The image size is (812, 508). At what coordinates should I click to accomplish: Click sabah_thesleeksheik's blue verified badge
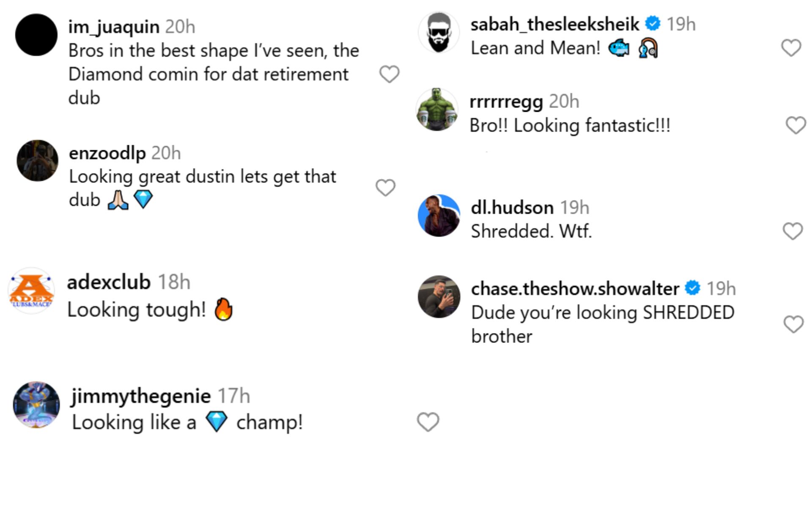(x=653, y=23)
